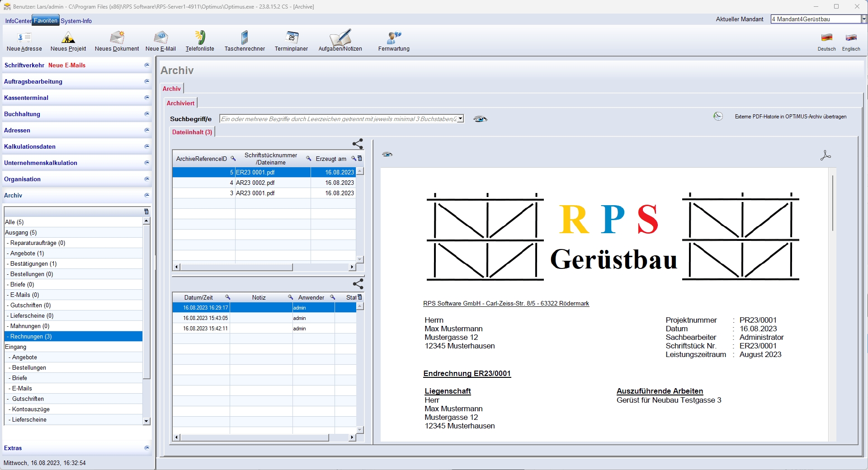Screen dimensions: 868x470
Task: Switch to the InfoCenter tab
Action: click(x=18, y=21)
